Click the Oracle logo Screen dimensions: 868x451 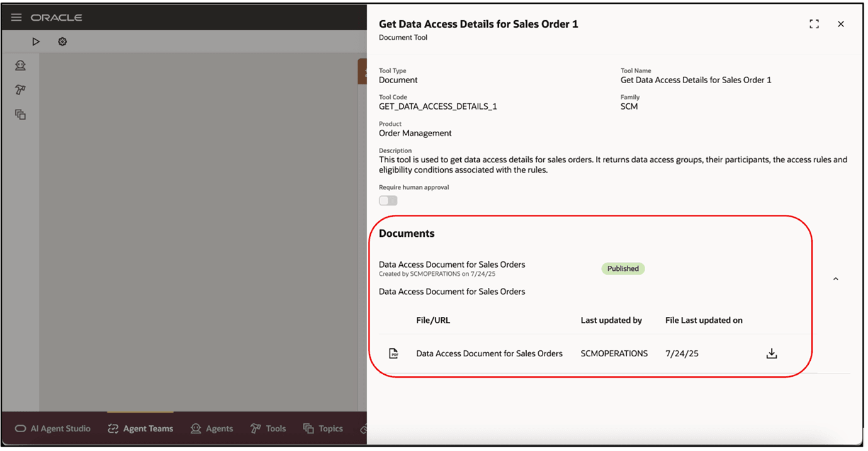[x=57, y=18]
